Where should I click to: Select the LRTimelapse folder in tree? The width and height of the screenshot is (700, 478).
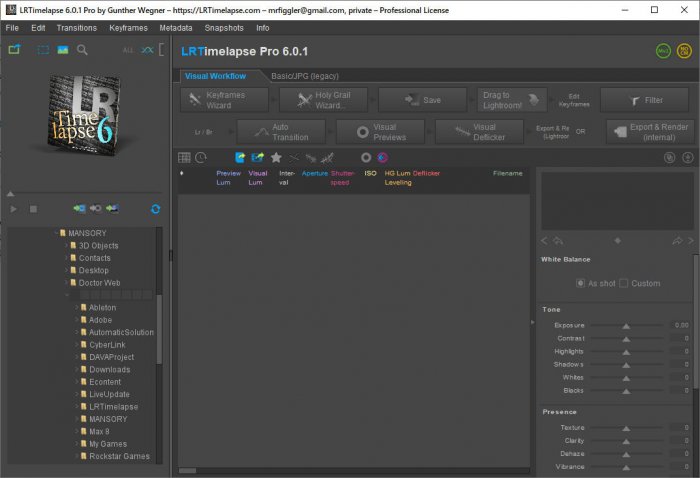pyautogui.click(x=113, y=407)
